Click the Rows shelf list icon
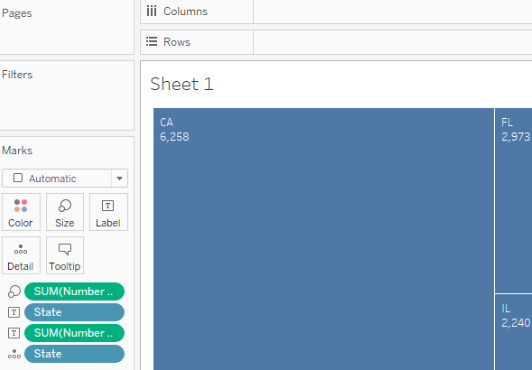This screenshot has height=370, width=532. pyautogui.click(x=151, y=42)
